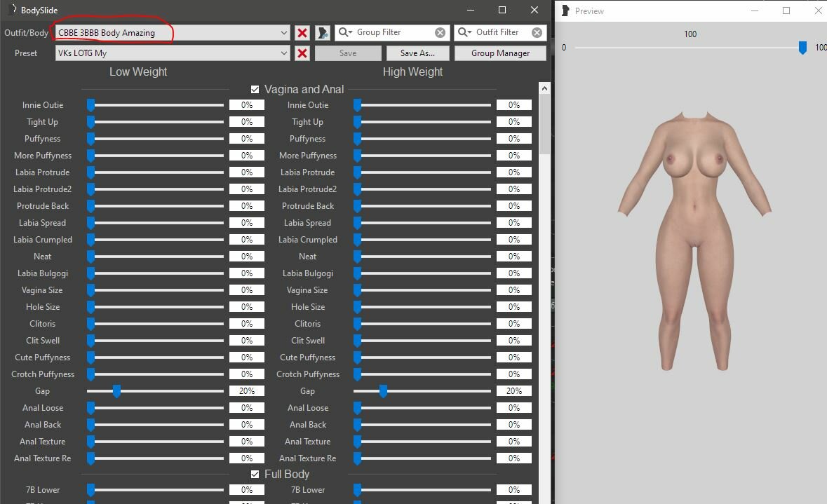Click the red X beside Preset dropdown
The height and width of the screenshot is (504, 827).
[x=302, y=53]
